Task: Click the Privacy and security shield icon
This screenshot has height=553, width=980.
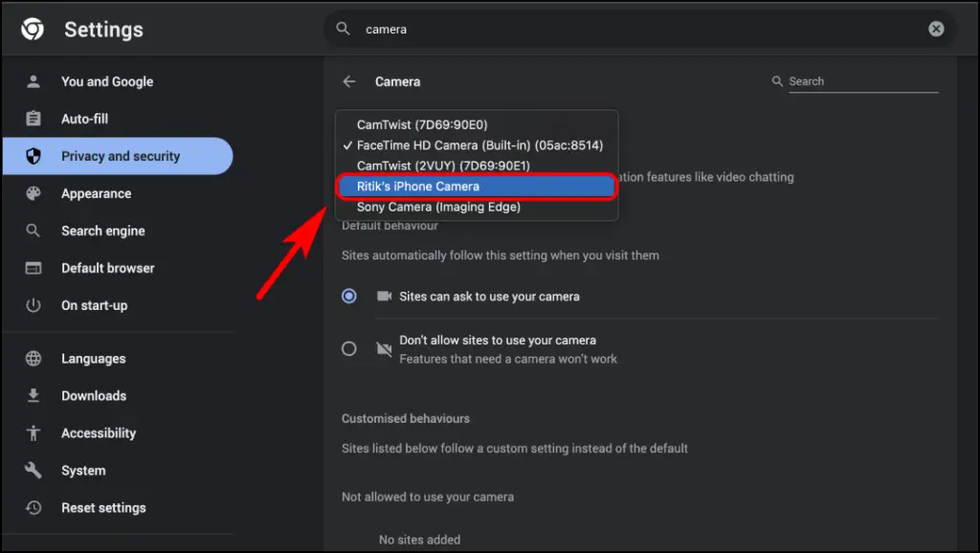Action: coord(33,156)
